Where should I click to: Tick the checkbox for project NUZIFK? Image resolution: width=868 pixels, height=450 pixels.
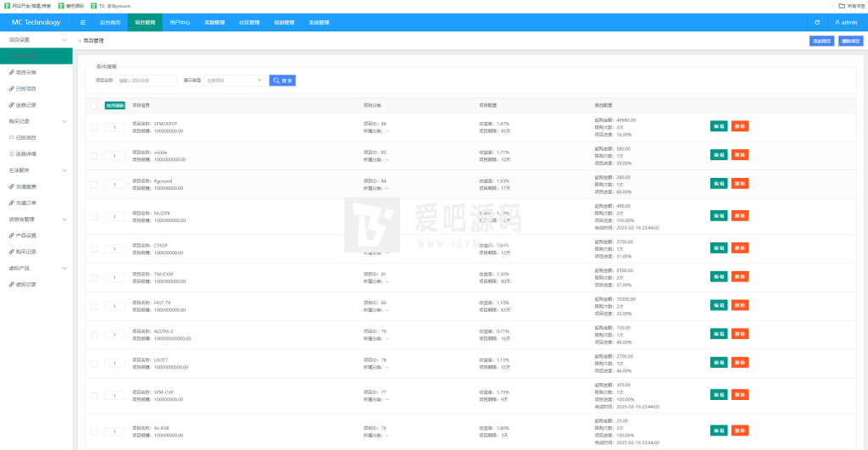click(x=94, y=217)
